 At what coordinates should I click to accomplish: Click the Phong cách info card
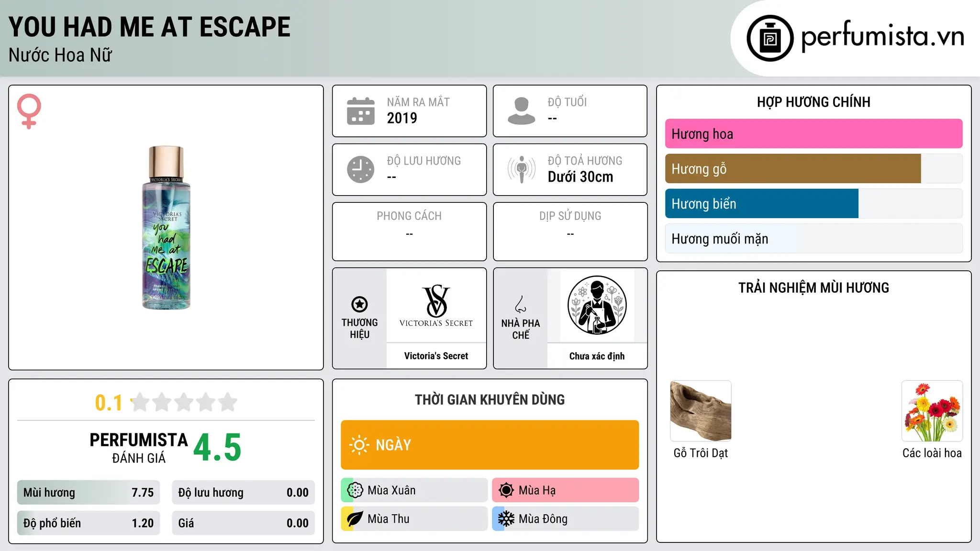[409, 231]
